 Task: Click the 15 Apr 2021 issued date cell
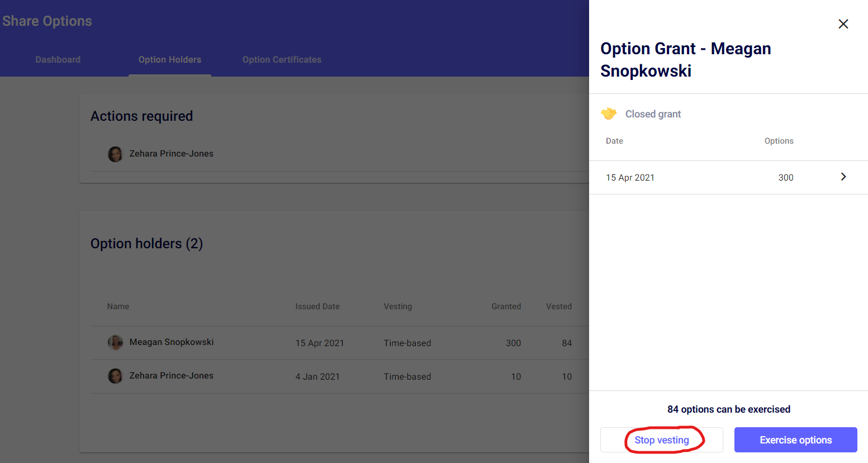(320, 343)
